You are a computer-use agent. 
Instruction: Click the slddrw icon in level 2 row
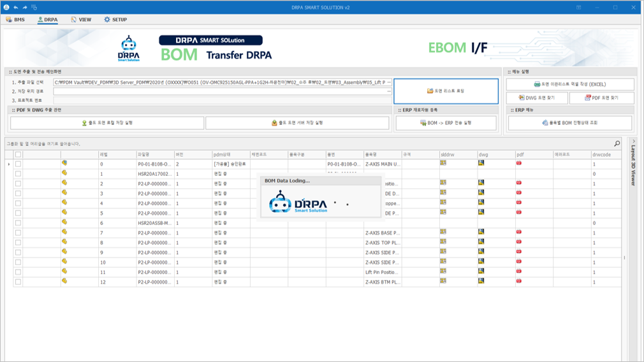coord(443,183)
